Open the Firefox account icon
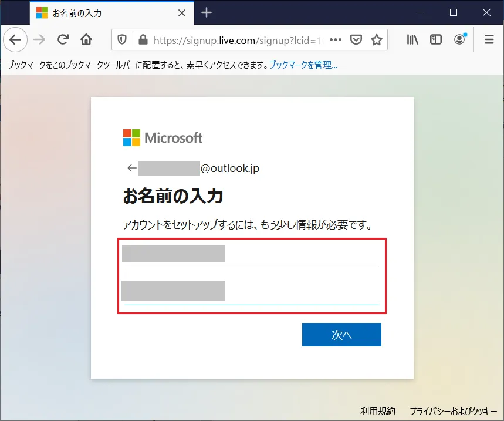The width and height of the screenshot is (504, 421). 460,39
